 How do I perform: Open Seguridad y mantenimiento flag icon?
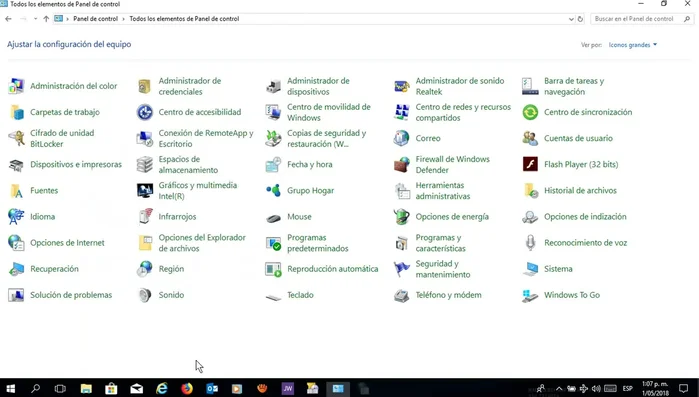point(402,269)
